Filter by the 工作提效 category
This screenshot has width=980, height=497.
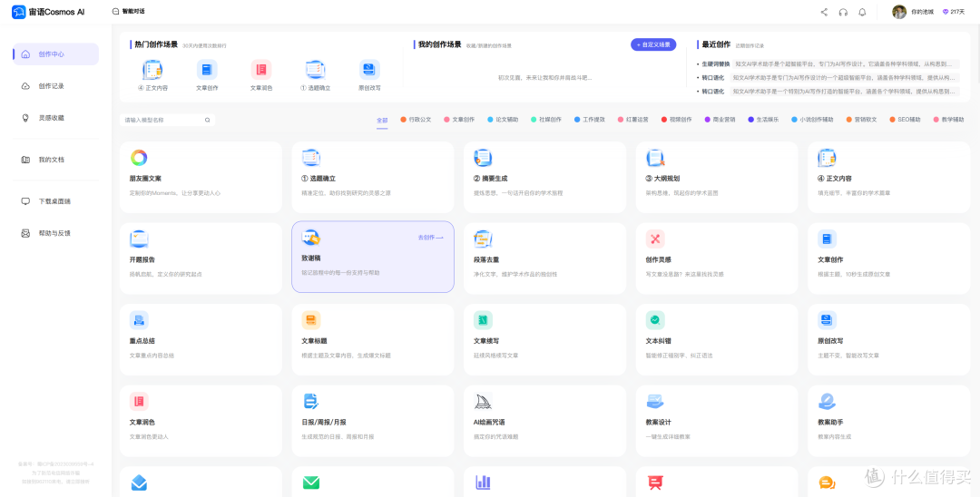tap(590, 119)
